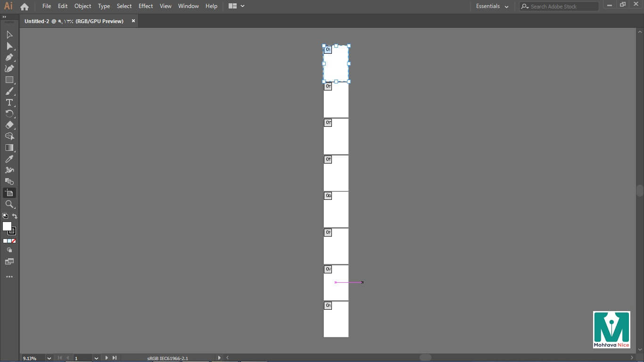Select the Zoom magnifier tool

pos(9,204)
